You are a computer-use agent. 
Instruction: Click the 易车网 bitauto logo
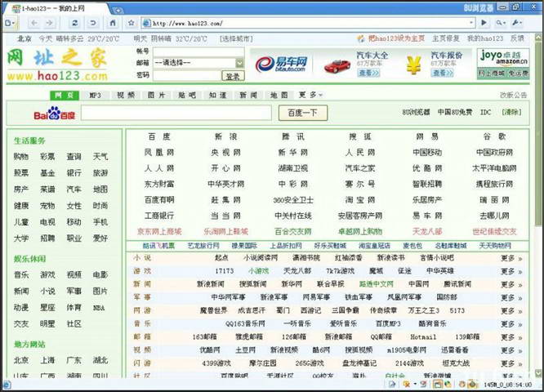281,65
